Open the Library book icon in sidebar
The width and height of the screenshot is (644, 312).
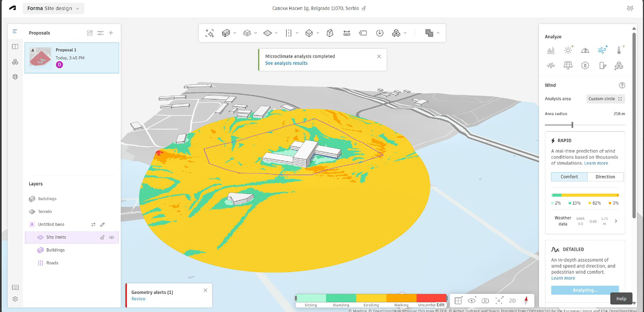pyautogui.click(x=15, y=47)
